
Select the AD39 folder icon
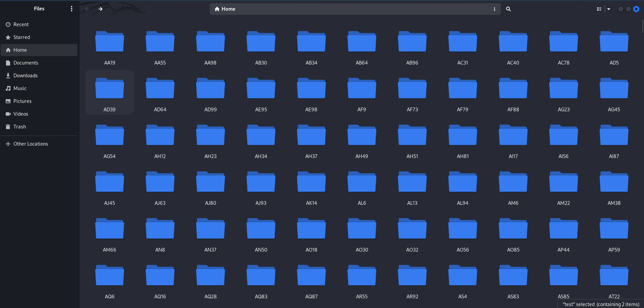[x=110, y=88]
